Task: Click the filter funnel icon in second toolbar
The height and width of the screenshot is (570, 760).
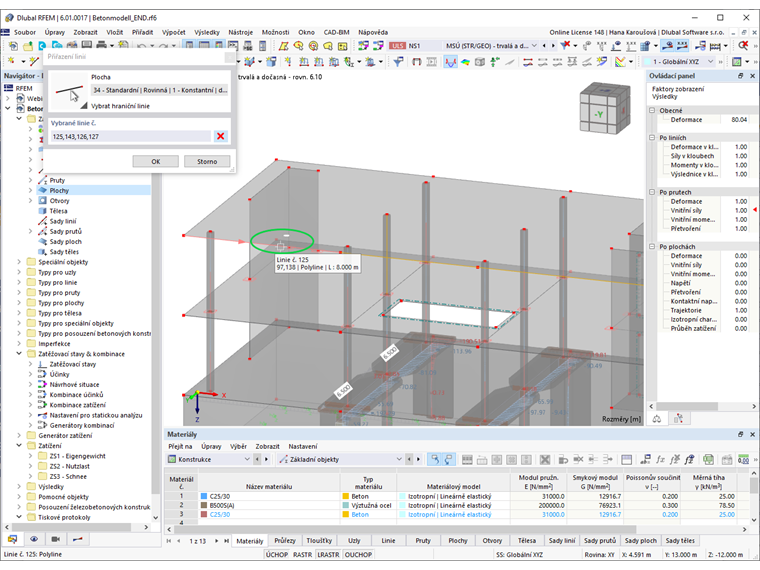Action: 398,62
